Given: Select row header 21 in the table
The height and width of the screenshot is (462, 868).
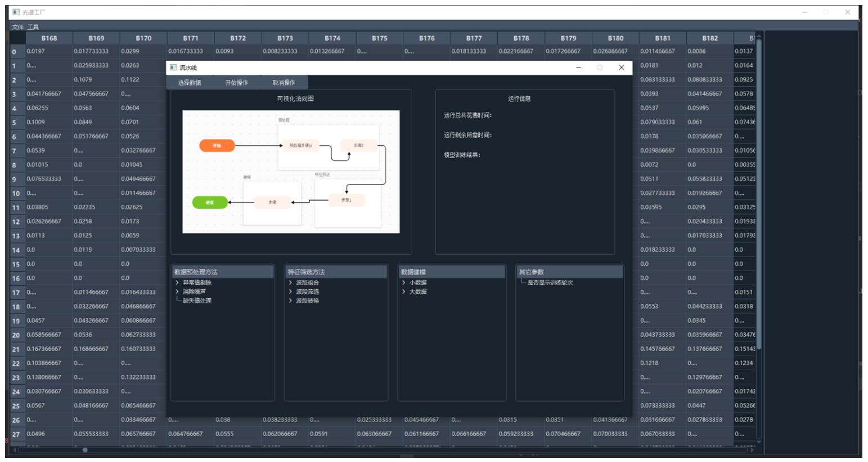Looking at the screenshot, I should (x=17, y=349).
